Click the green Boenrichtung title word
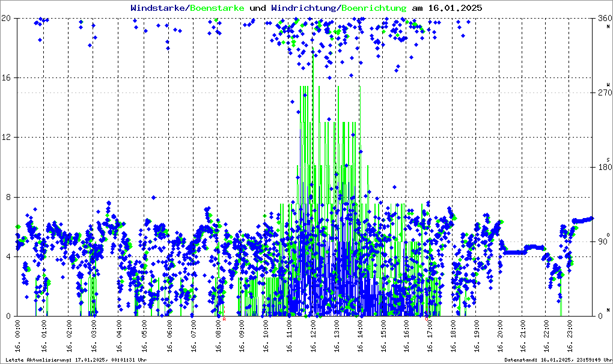 point(374,8)
